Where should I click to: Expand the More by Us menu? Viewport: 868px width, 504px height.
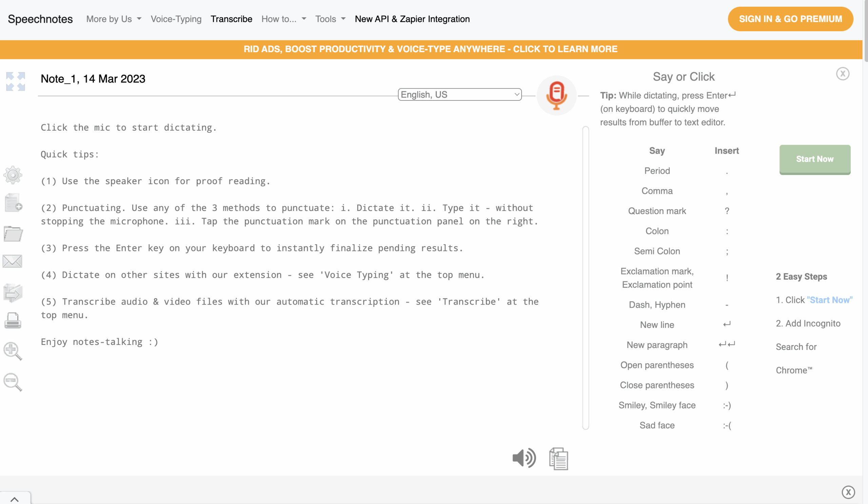(114, 19)
